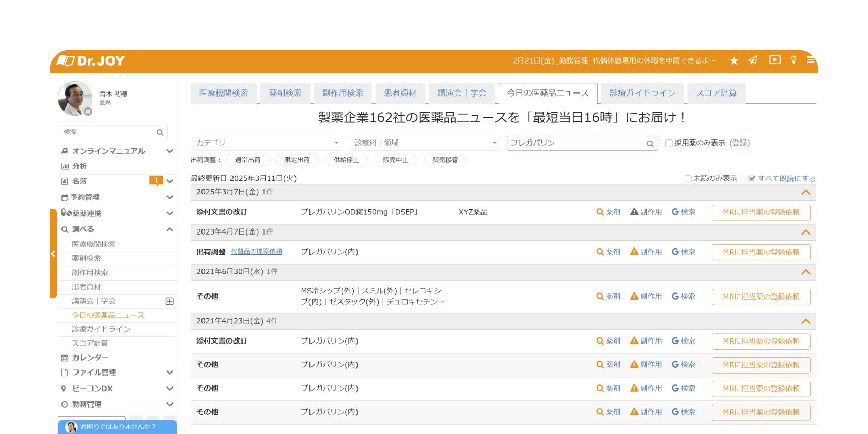Collapse the 2021年4月23日(金) news group
The image size is (868, 434).
805,321
